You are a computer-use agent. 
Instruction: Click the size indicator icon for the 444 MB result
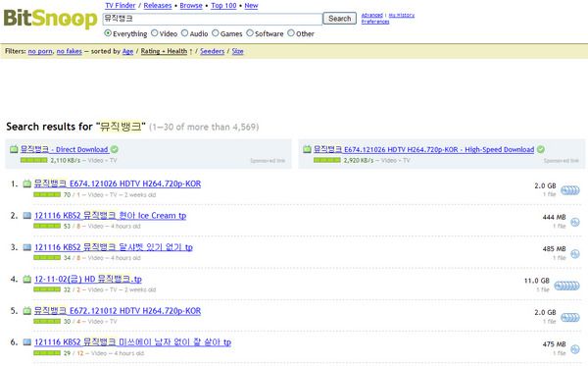575,222
